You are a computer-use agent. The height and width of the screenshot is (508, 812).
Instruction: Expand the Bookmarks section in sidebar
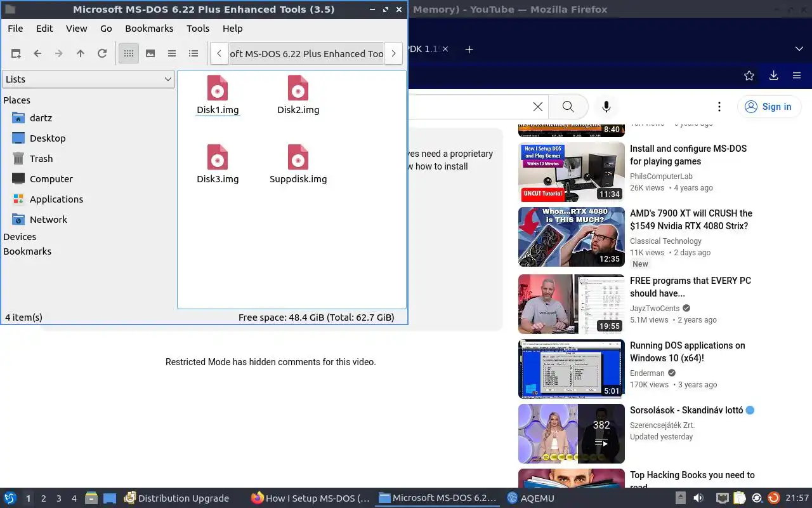27,251
